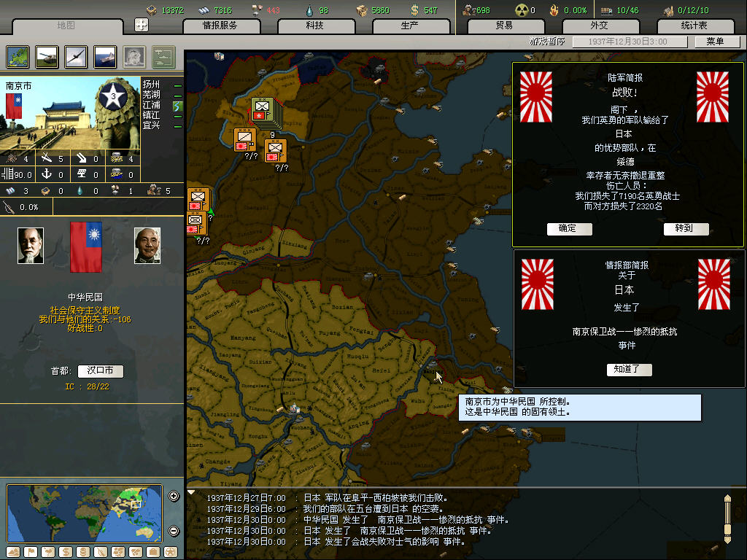Open the 科技 technology tab
Screen dimensions: 747x560
[315, 26]
